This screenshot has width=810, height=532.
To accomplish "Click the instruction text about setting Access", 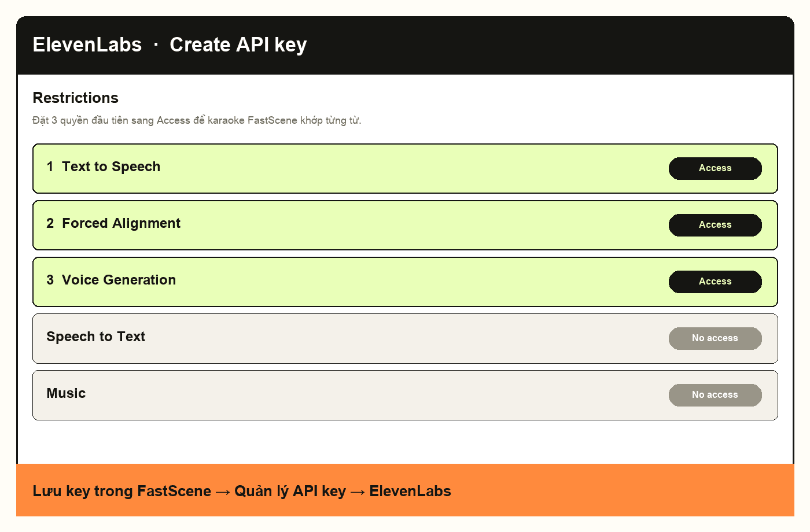I will 197,120.
